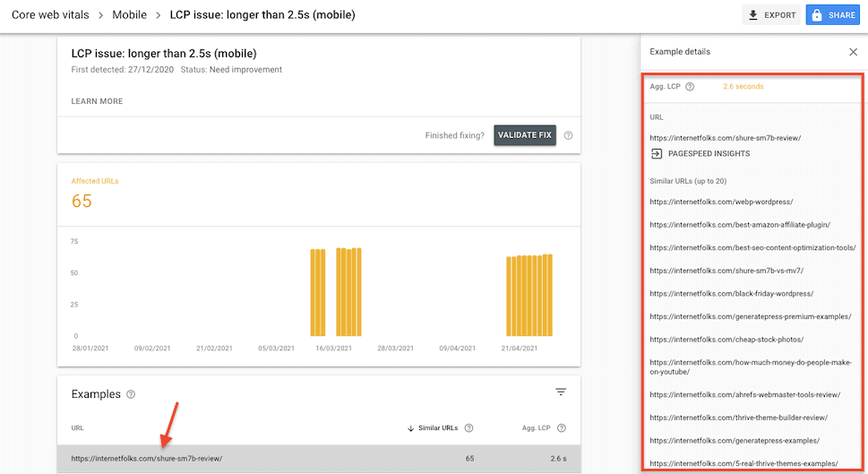Click the best-amazon-affiliate-plugin URL
Viewport: 868px width, 474px height.
[x=740, y=225]
